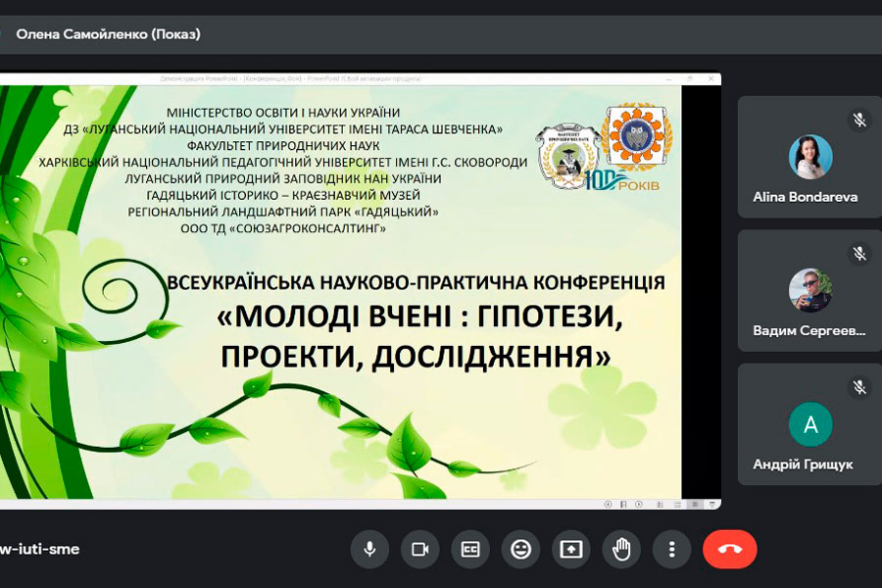Click the line ФАКУЛЬТЕТ ПРИРОДНИЧИХ НАУК
Image resolution: width=882 pixels, height=588 pixels.
pyautogui.click(x=283, y=146)
